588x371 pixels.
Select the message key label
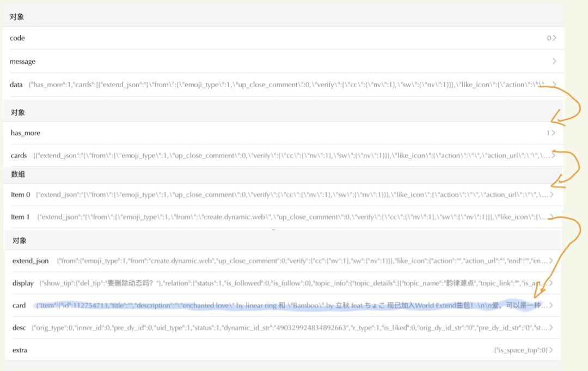coord(22,62)
